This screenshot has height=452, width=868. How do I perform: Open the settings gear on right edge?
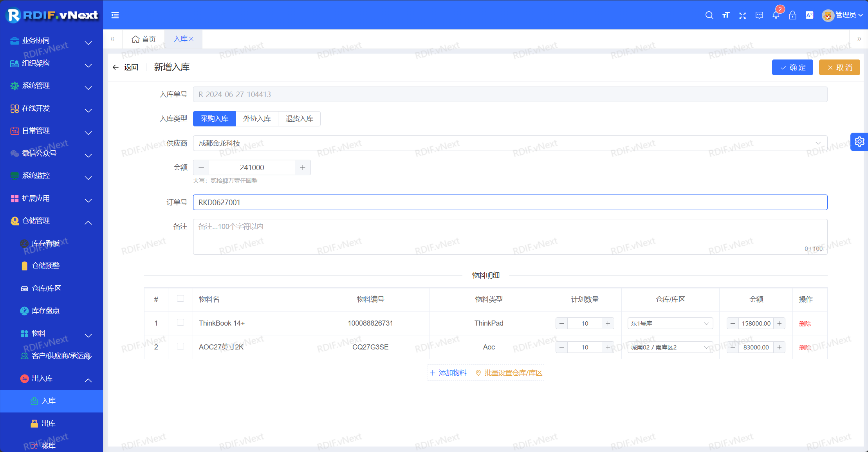859,141
